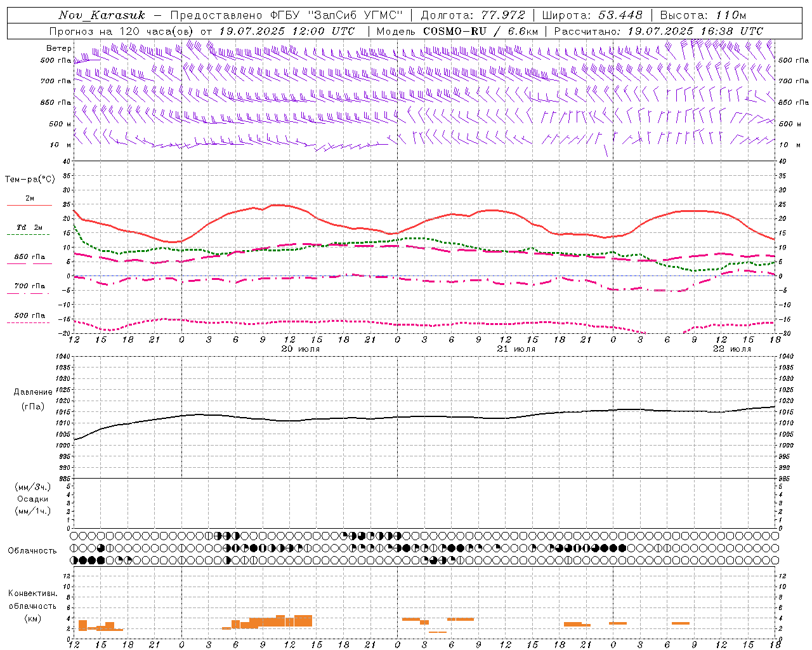
Task: Click the solid red 2м legend line
Action: [x=29, y=205]
